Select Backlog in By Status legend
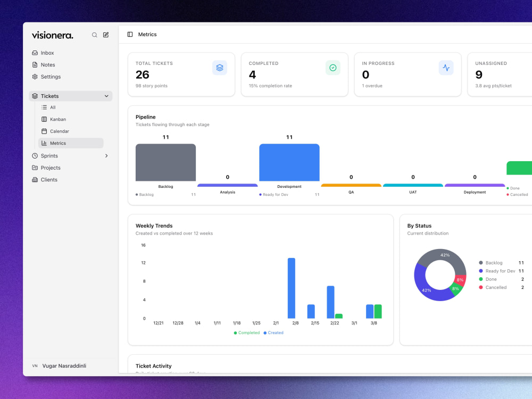This screenshot has width=532, height=399. (x=502, y=263)
